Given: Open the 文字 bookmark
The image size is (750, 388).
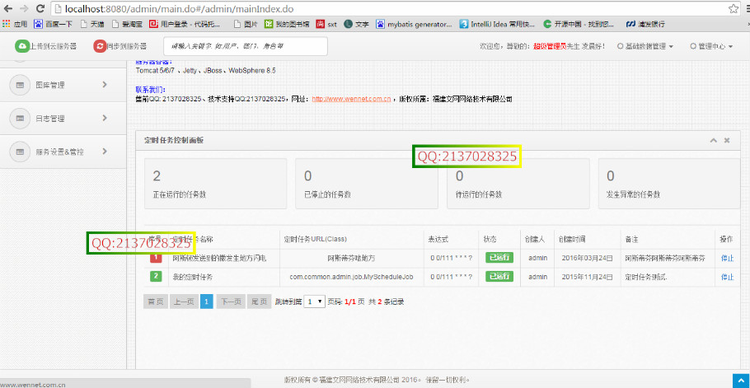Looking at the screenshot, I should [356, 23].
